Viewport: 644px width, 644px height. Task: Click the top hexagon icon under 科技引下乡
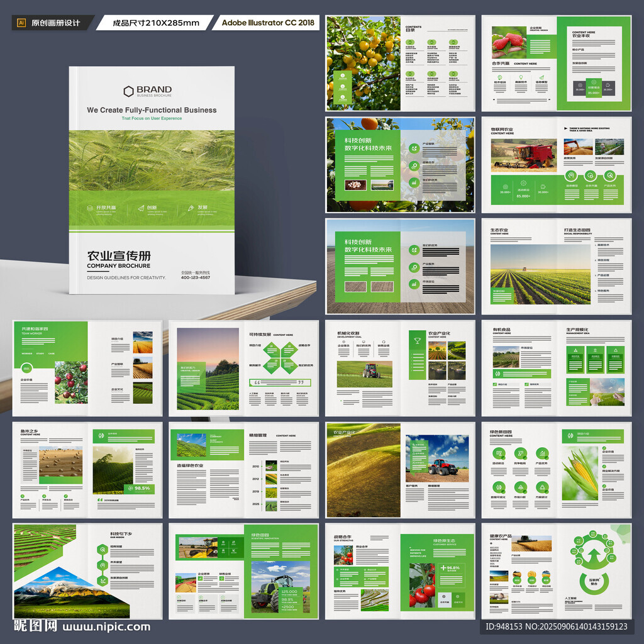click(x=103, y=550)
